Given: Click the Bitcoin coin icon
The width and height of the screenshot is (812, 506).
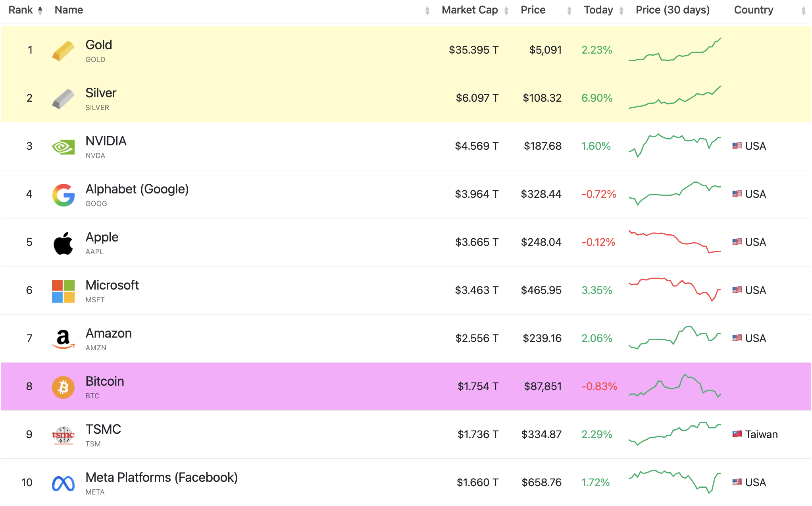Looking at the screenshot, I should tap(63, 386).
